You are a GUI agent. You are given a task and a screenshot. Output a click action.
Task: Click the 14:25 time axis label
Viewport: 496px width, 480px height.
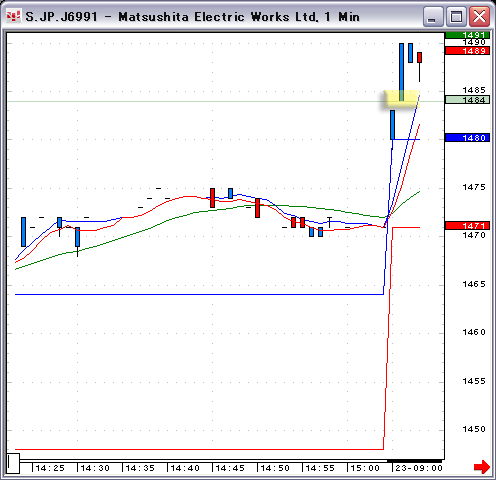click(50, 468)
